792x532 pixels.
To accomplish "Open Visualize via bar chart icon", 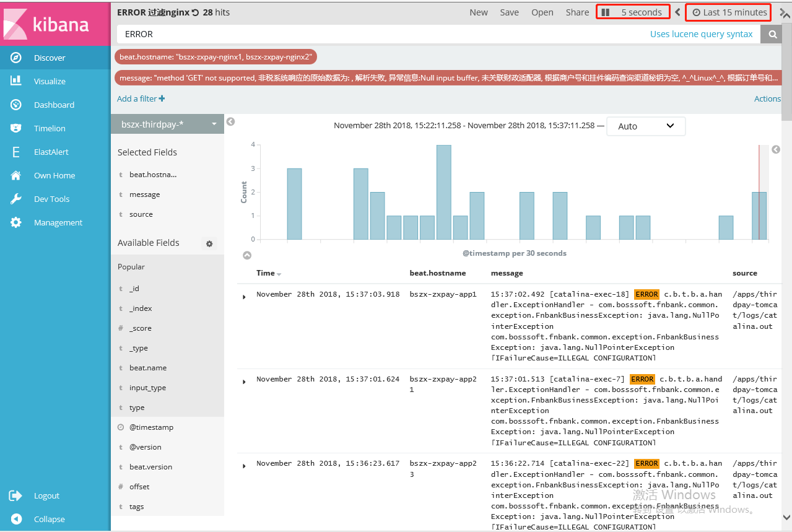I will coord(16,81).
